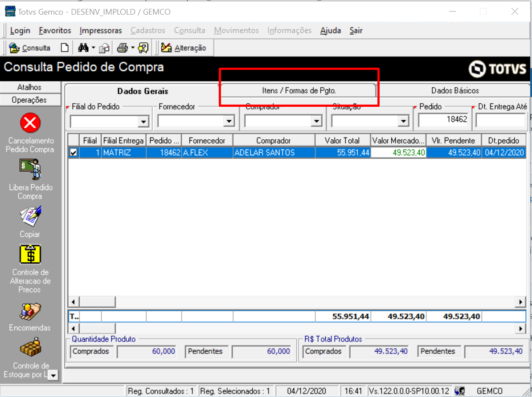532x397 pixels.
Task: Open the Favoritos menu
Action: pos(55,31)
